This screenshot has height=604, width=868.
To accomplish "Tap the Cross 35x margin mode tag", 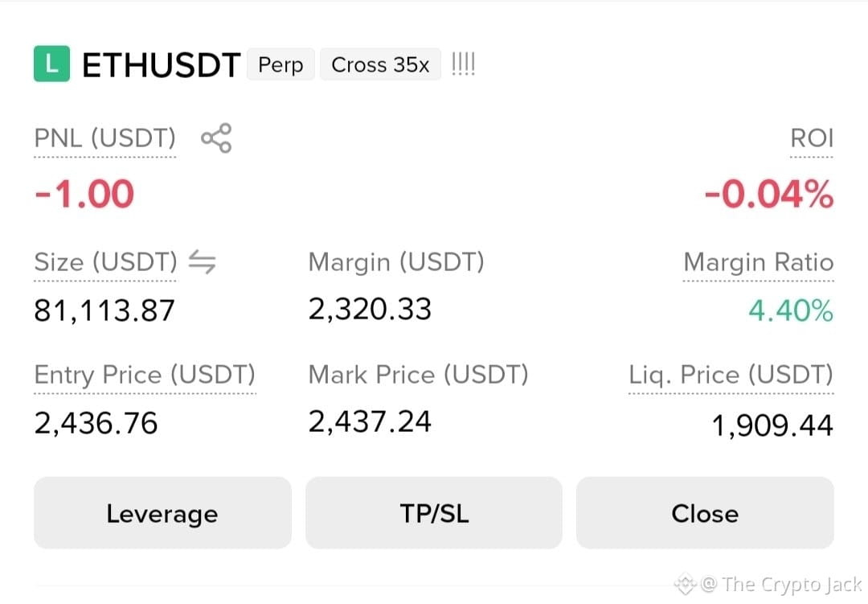I will [380, 65].
